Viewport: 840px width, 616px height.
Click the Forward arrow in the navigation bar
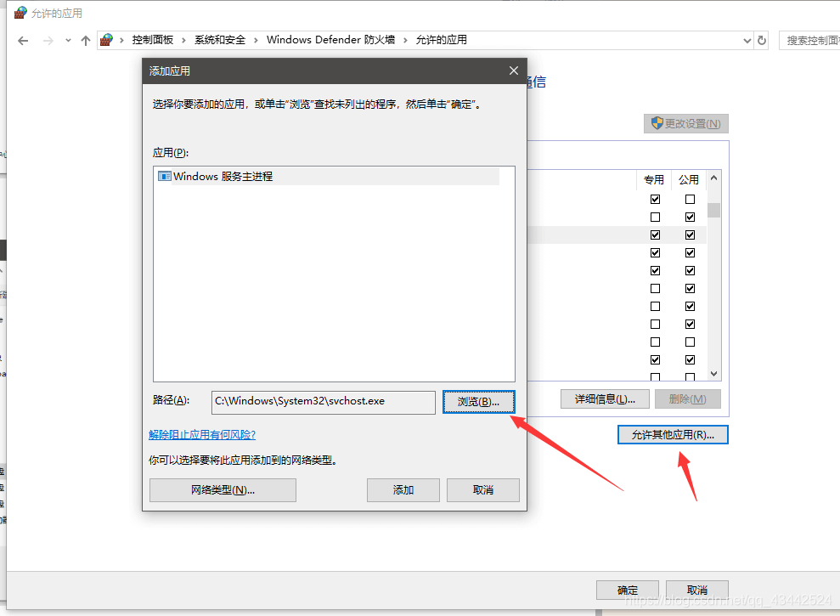48,41
